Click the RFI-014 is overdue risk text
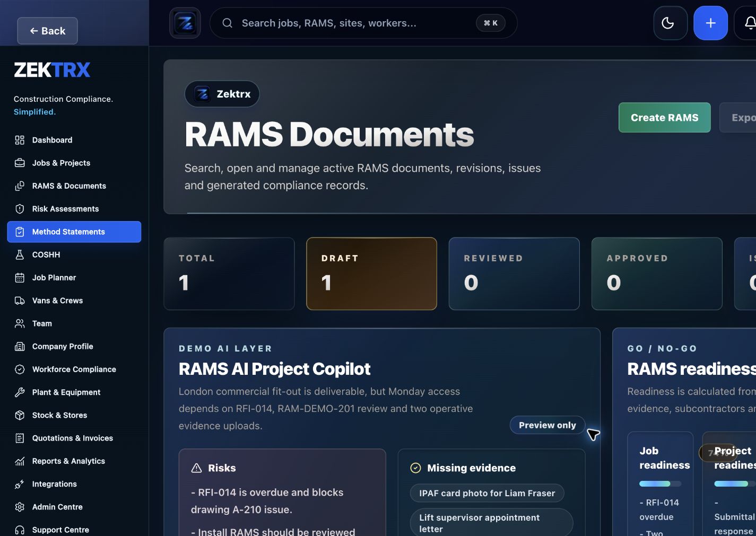Image resolution: width=756 pixels, height=536 pixels. click(267, 501)
